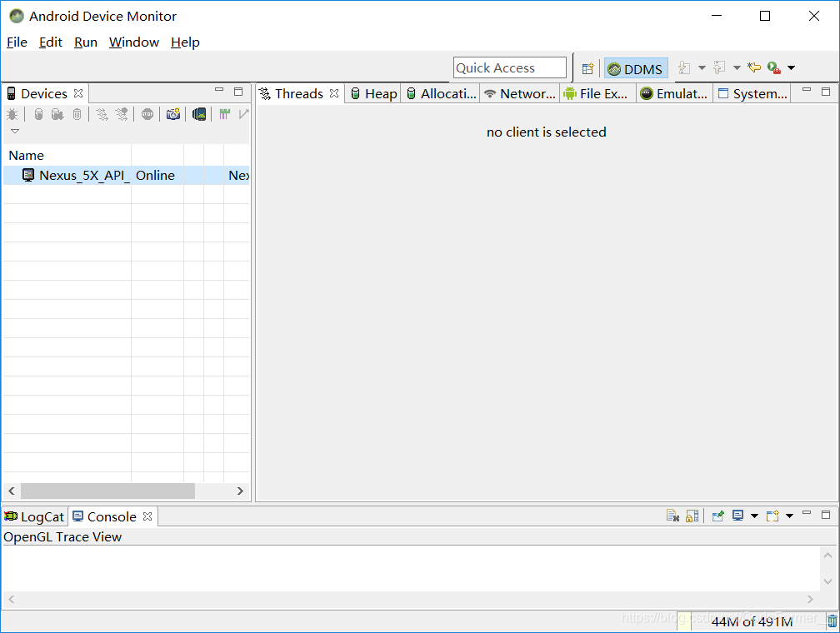Switch to the Network Statistics tab
The height and width of the screenshot is (633, 840).
click(x=520, y=94)
